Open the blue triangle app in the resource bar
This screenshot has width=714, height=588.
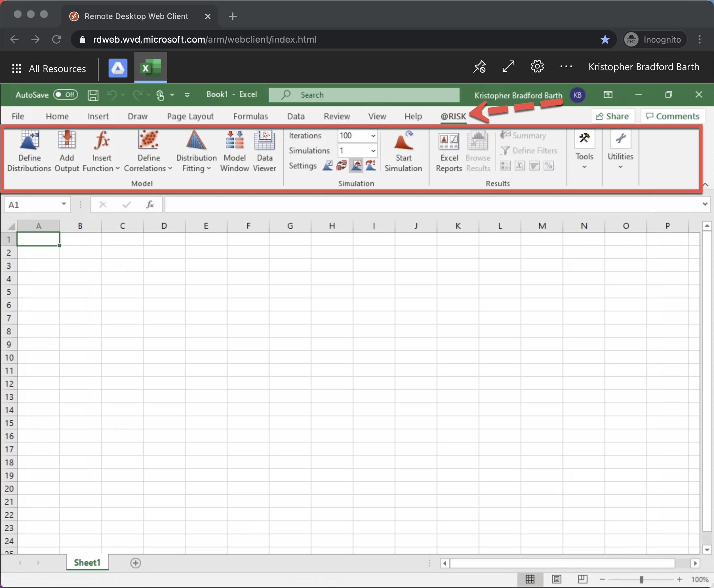coord(118,68)
